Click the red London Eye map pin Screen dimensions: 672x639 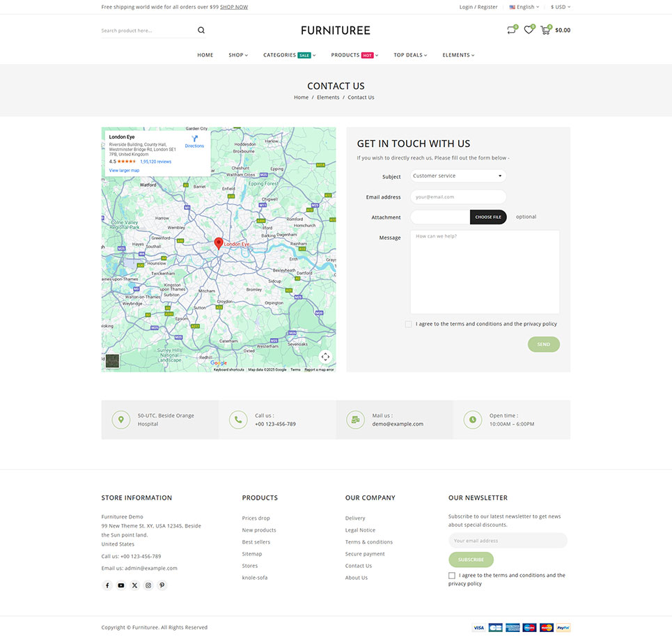[219, 243]
